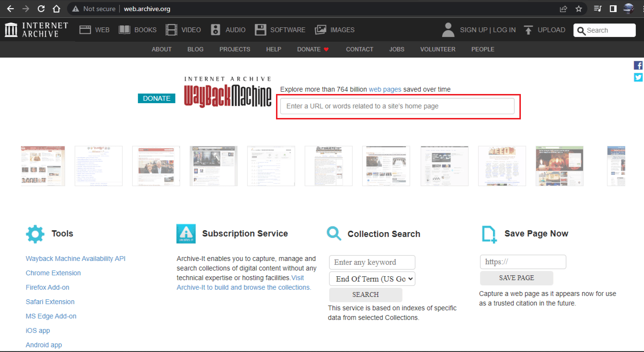Click the thumbnail showing candles
The width and height of the screenshot is (644, 352).
560,166
